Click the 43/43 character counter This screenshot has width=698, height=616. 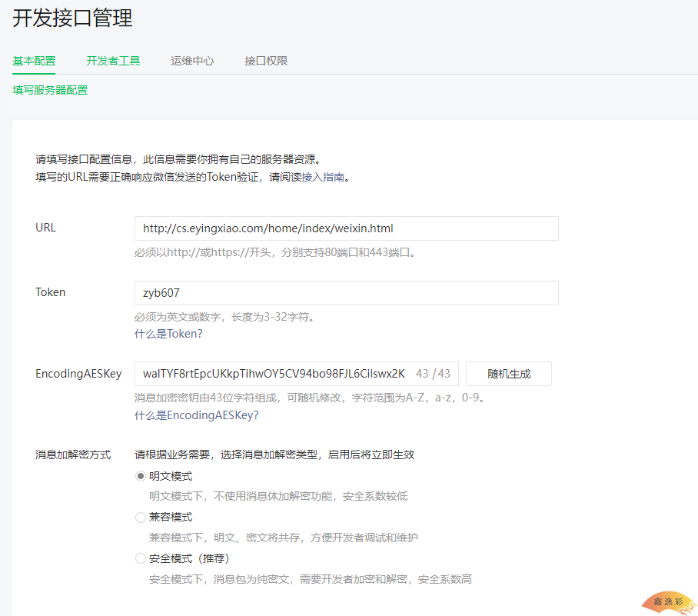tap(433, 374)
